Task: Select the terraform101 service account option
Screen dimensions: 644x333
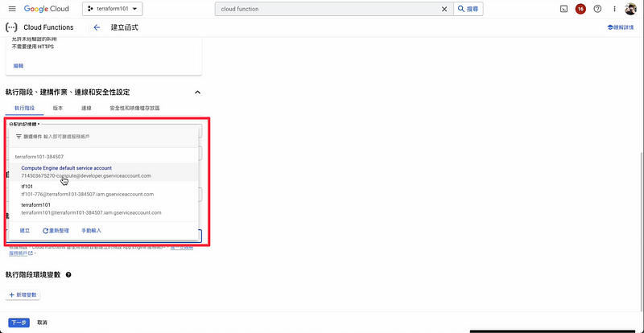Action: pyautogui.click(x=104, y=208)
